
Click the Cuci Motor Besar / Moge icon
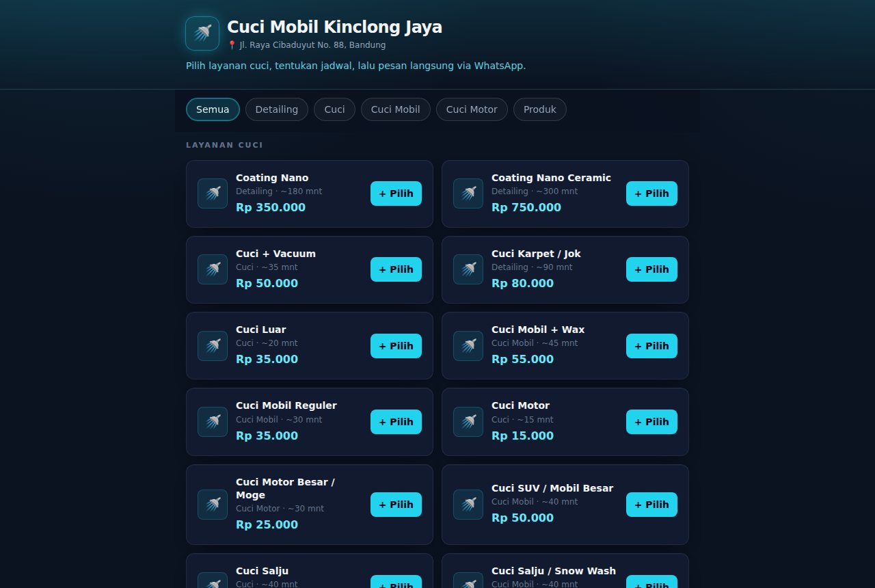point(213,505)
